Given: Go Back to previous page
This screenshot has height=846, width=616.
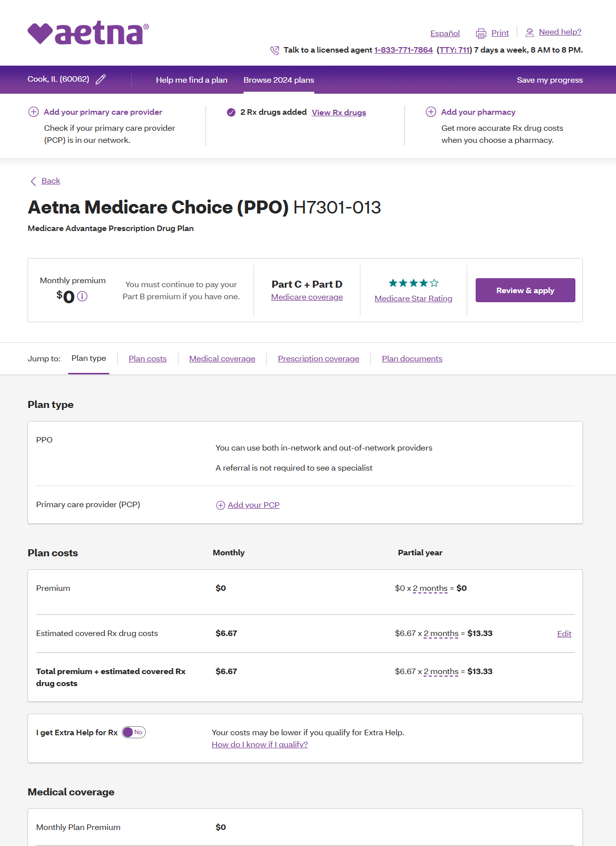Looking at the screenshot, I should (51, 181).
